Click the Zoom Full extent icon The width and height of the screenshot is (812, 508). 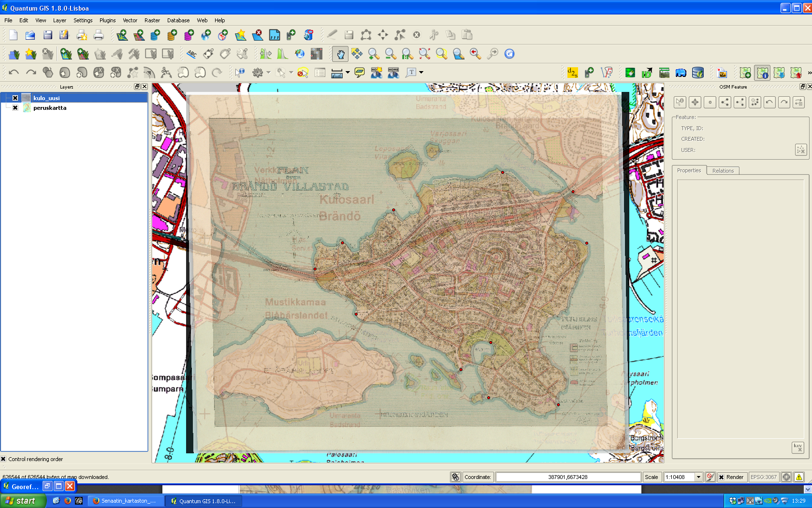point(424,54)
